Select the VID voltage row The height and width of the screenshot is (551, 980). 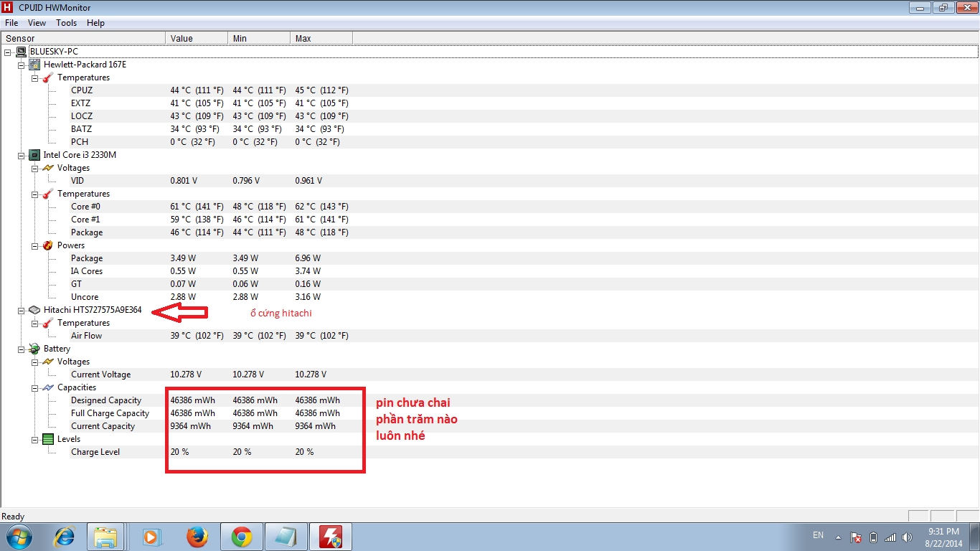(489, 181)
